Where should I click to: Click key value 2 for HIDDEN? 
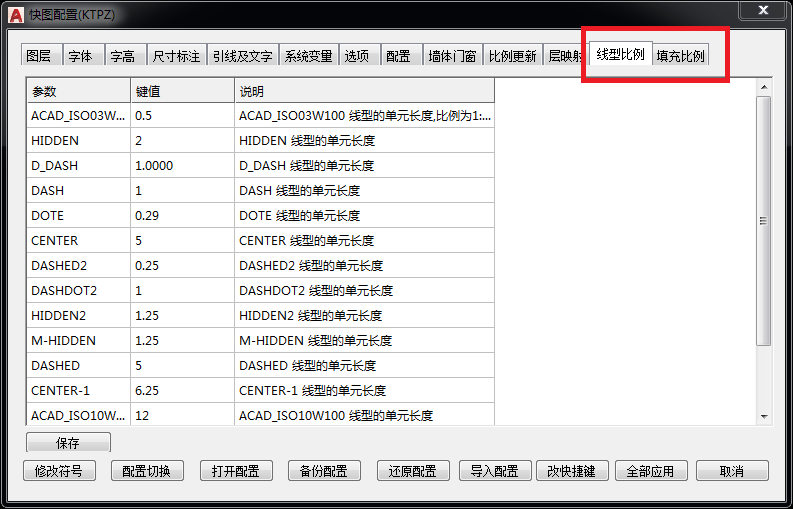click(x=183, y=141)
